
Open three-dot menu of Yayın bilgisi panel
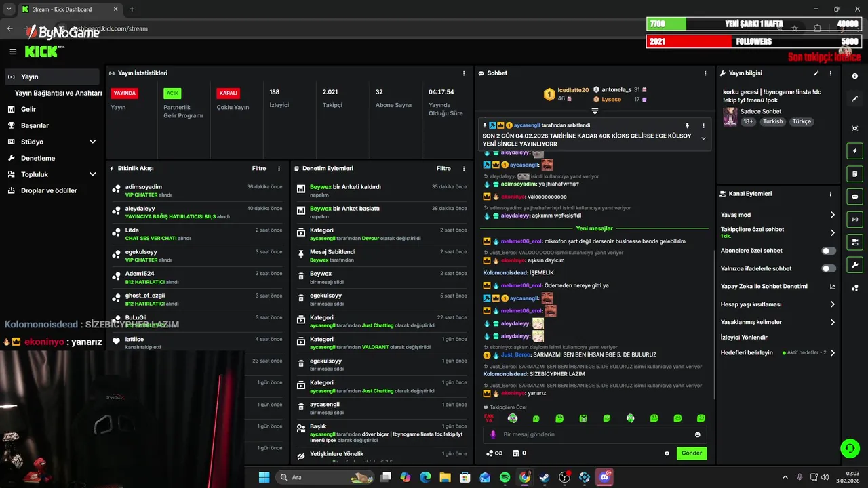pyautogui.click(x=832, y=73)
